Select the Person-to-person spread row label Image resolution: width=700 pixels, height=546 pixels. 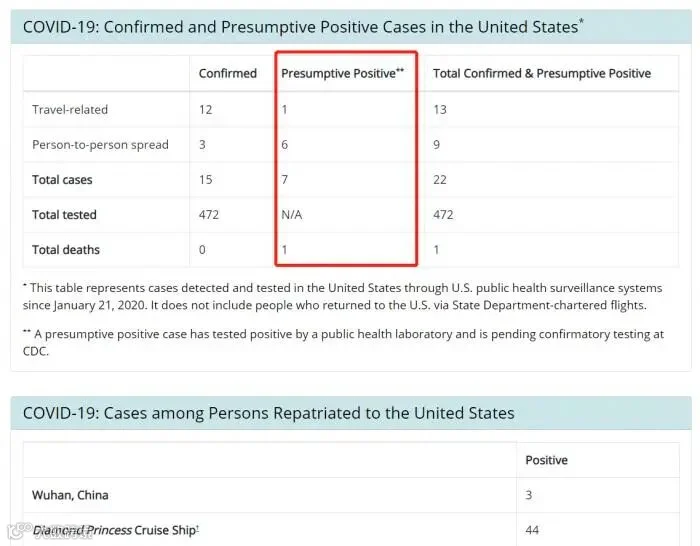[100, 145]
